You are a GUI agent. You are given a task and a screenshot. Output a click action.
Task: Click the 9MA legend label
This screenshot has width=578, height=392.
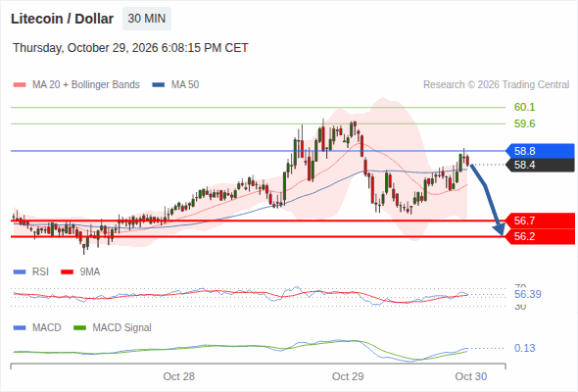tap(90, 272)
